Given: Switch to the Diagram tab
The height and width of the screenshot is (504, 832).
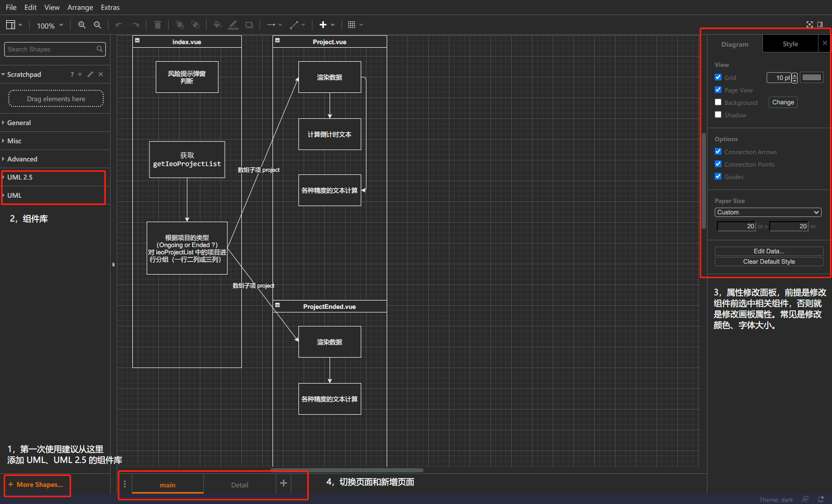Looking at the screenshot, I should (735, 45).
